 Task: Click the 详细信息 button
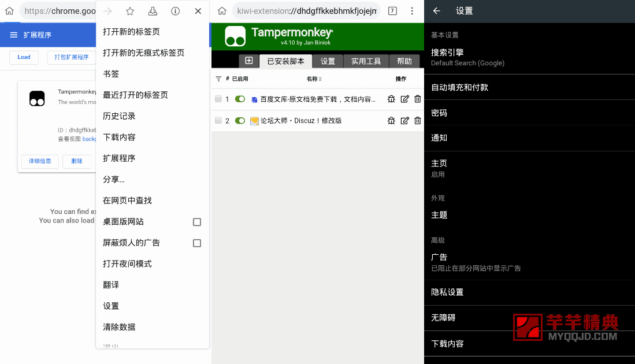point(40,161)
